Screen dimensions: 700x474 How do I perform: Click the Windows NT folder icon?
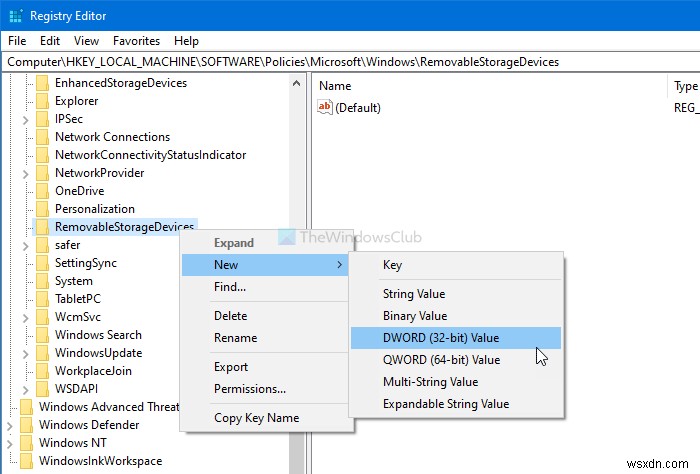pyautogui.click(x=27, y=443)
